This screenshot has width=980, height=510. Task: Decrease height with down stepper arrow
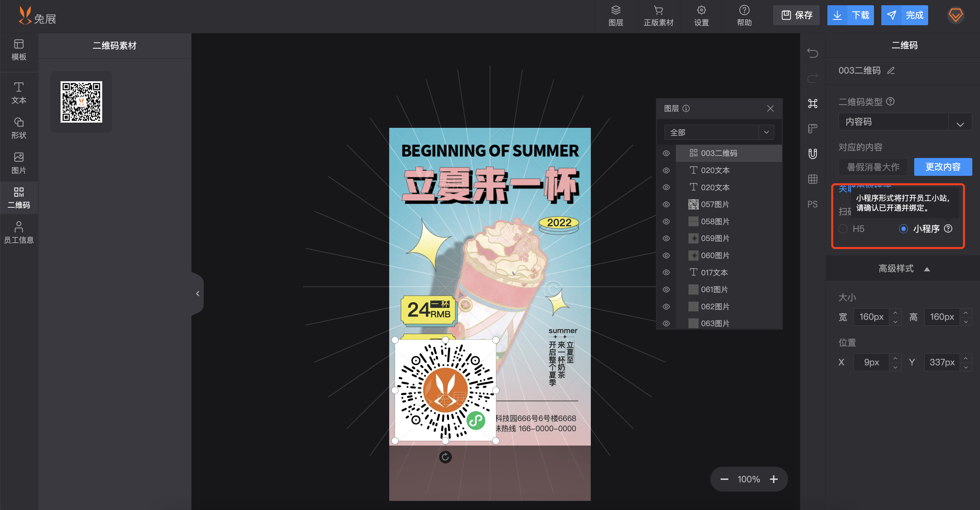coord(966,322)
